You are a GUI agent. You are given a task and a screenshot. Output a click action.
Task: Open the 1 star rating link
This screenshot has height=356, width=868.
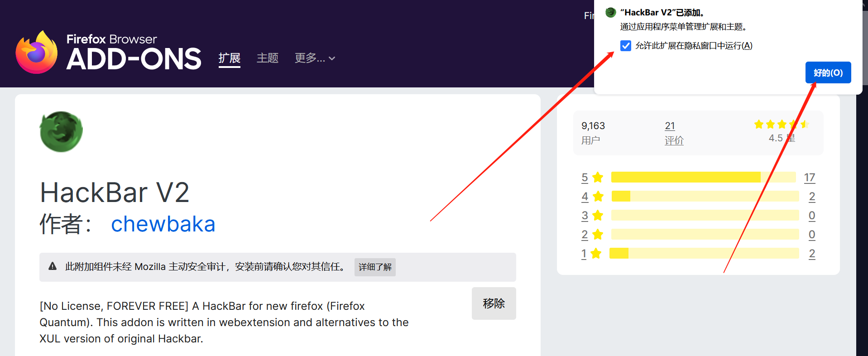[x=584, y=253]
